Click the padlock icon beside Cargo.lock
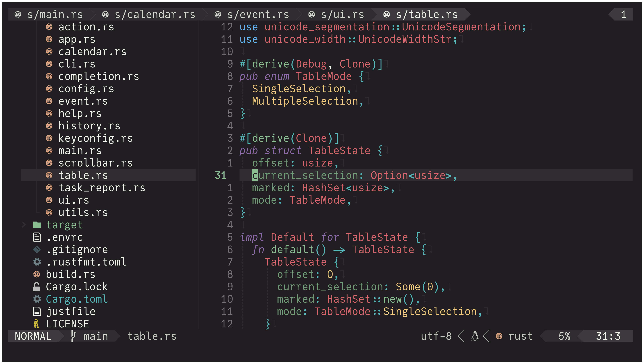The image size is (644, 364). (37, 286)
